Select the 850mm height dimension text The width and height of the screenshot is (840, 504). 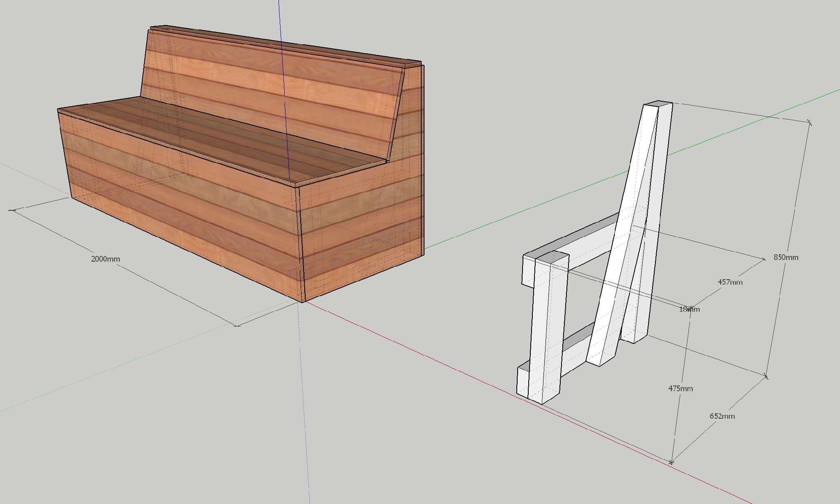click(785, 257)
